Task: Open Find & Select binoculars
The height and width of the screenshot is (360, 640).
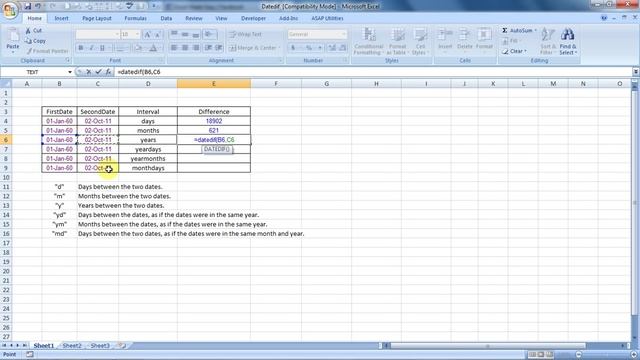Action: point(568,41)
